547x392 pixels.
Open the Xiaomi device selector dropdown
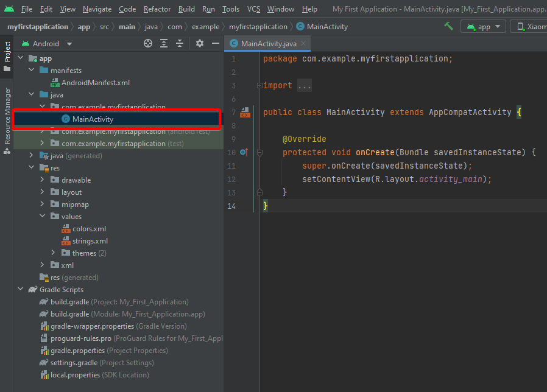(529, 27)
